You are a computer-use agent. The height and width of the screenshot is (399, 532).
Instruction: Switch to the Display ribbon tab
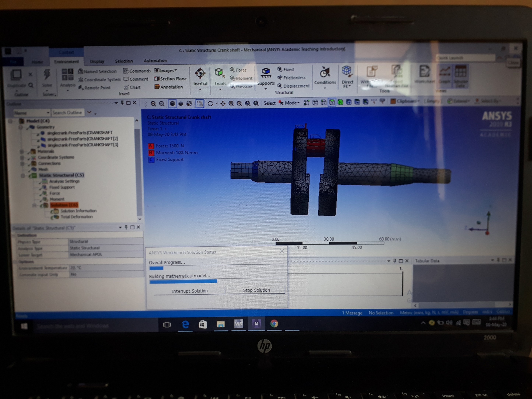[97, 61]
